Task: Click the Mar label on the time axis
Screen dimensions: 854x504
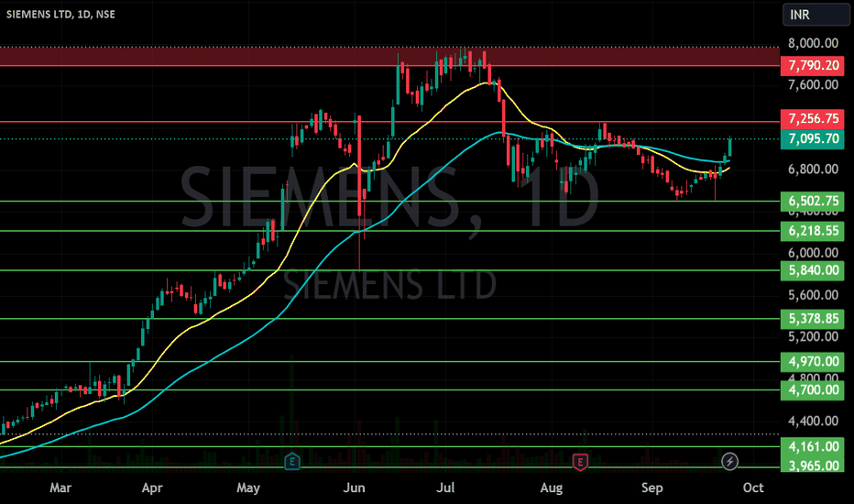Action: coord(60,488)
